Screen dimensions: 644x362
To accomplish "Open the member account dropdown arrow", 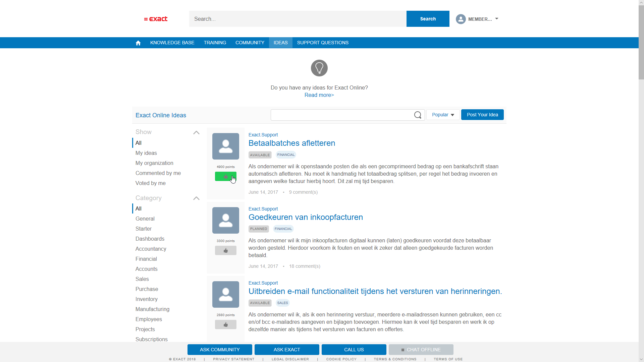I will point(497,19).
